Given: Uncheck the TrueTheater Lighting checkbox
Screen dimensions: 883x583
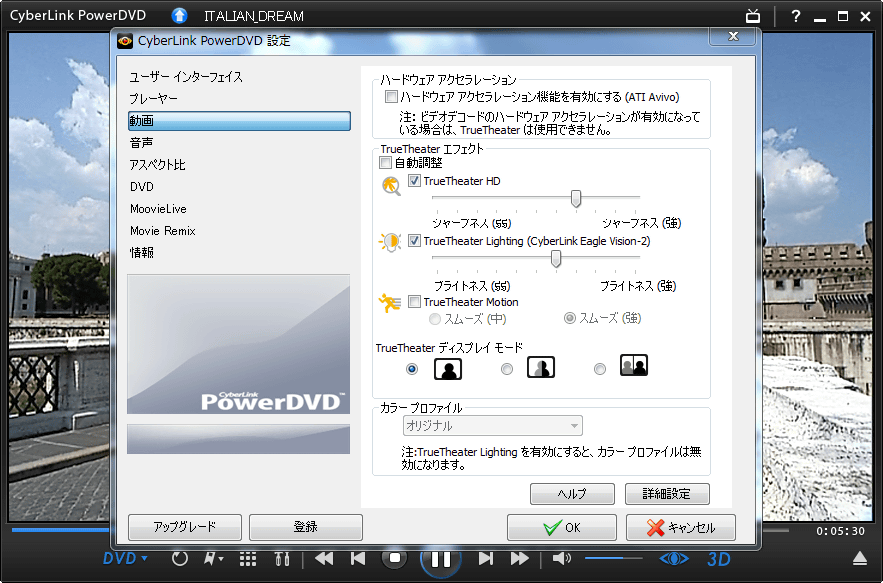Looking at the screenshot, I should pos(414,241).
